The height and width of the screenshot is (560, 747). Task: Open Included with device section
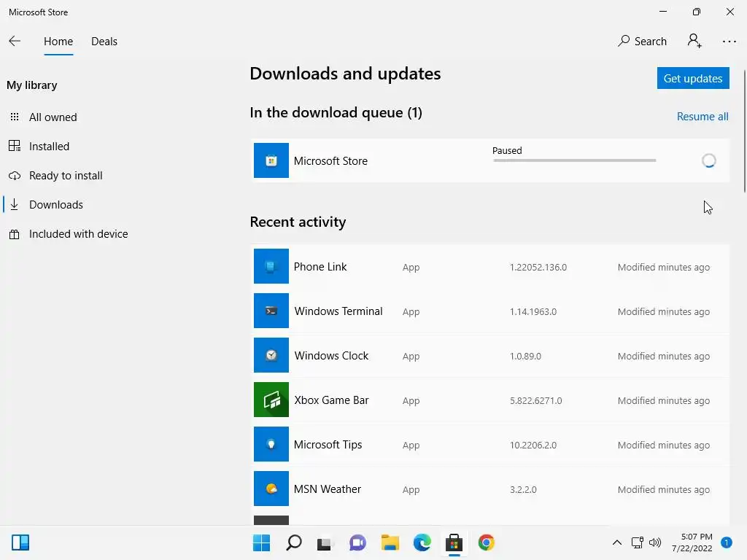pos(79,234)
